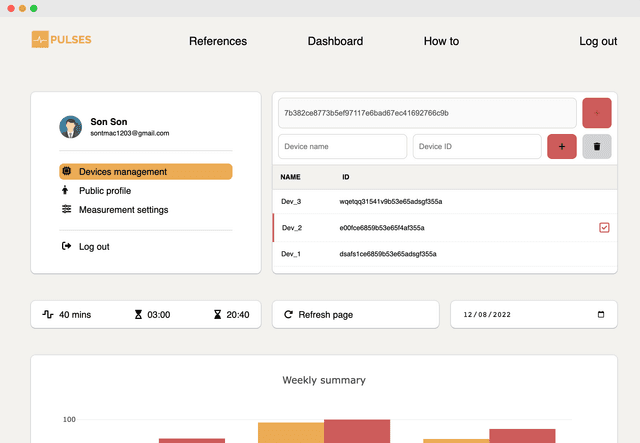Click the hourglass 20:40 indicator
640x443 pixels.
click(217, 314)
